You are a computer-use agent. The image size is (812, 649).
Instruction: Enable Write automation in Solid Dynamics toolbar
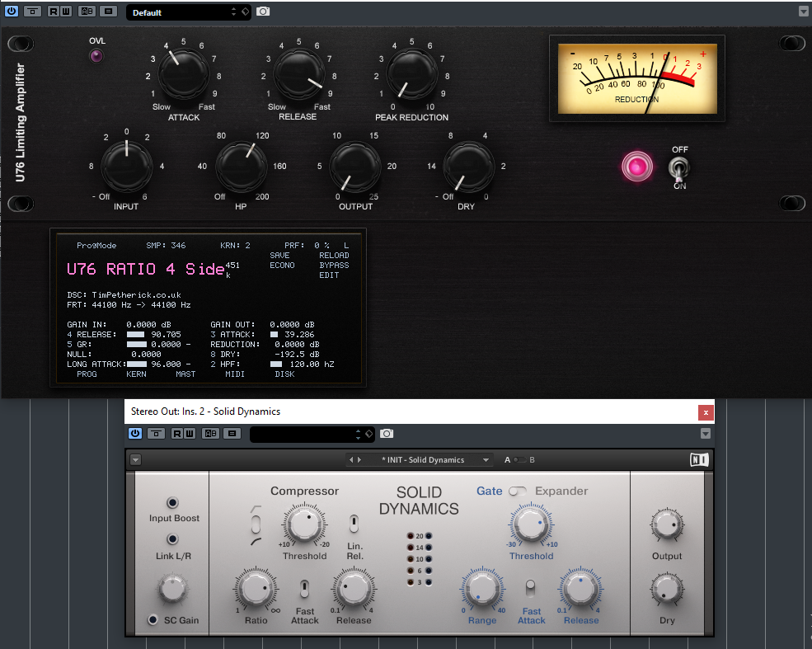(x=189, y=433)
